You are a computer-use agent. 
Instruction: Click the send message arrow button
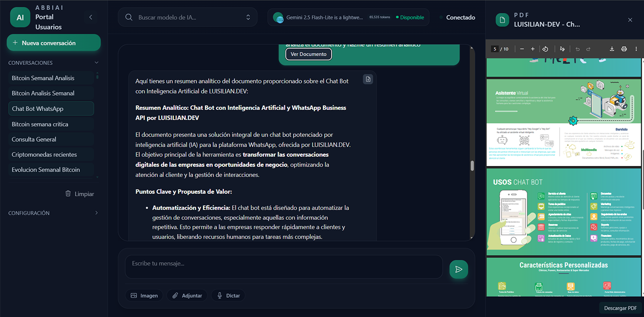click(458, 269)
